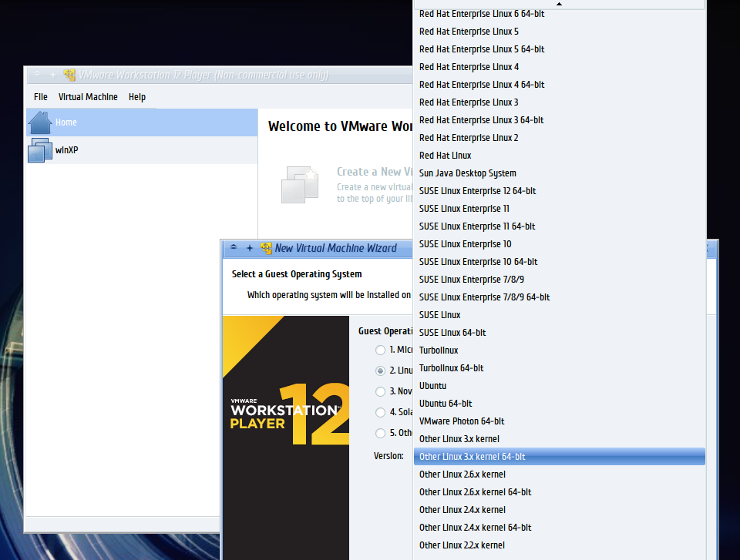Choose plain Red Hat Linux entry

(x=560, y=156)
